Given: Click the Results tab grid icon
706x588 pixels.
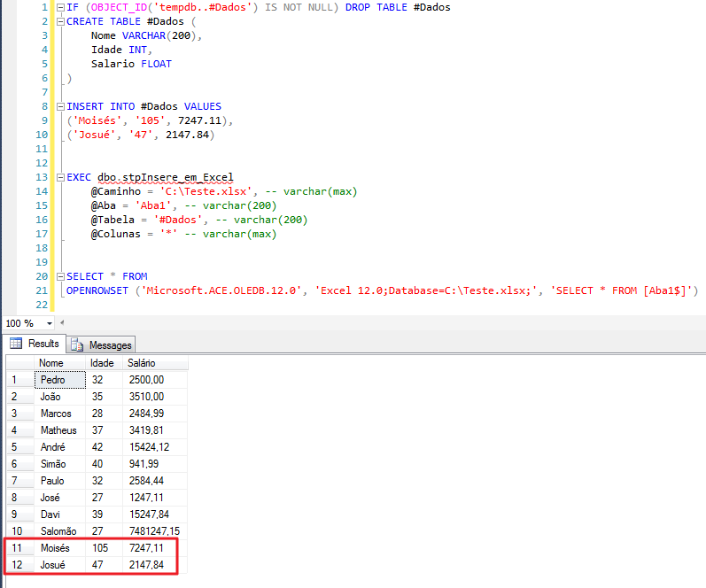Looking at the screenshot, I should click(x=16, y=344).
